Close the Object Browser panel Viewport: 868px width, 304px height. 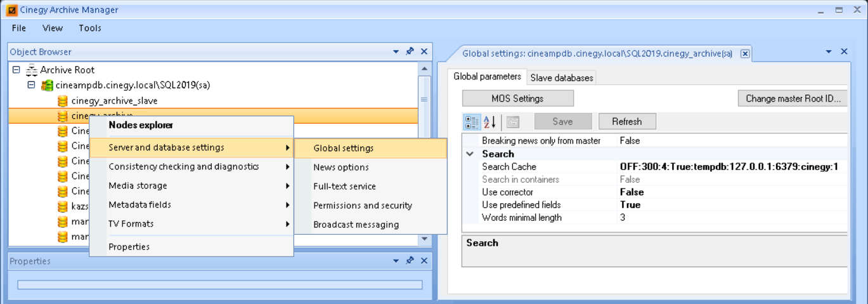pyautogui.click(x=424, y=51)
